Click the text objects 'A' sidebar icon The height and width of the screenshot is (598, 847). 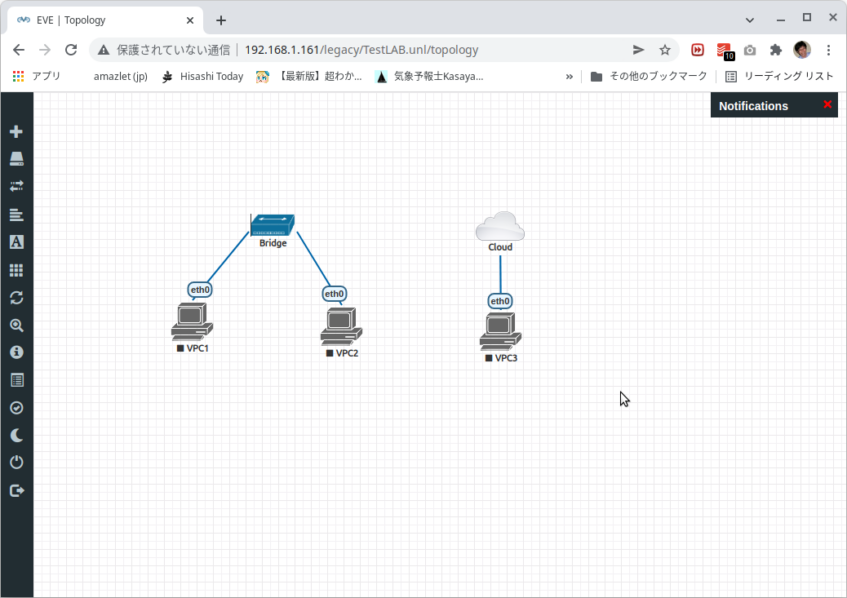[16, 242]
